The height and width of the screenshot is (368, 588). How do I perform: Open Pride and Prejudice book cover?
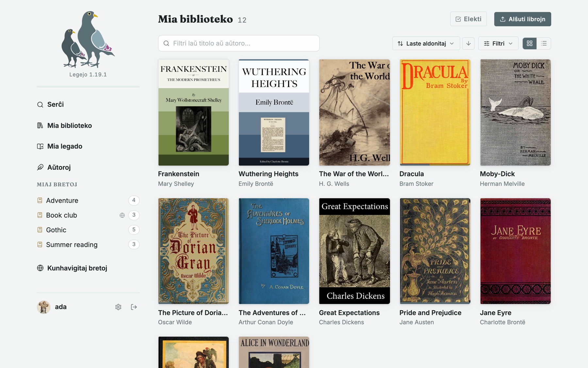pos(435,251)
